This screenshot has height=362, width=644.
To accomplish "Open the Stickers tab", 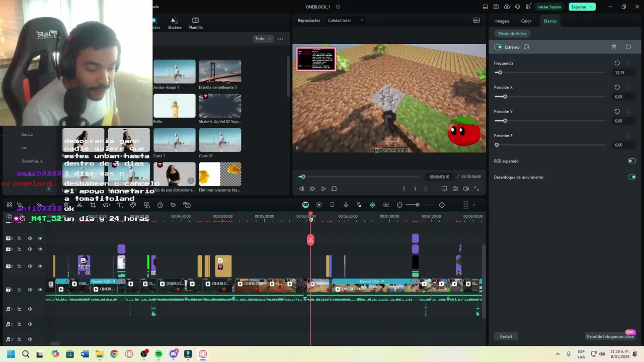I will tap(175, 24).
